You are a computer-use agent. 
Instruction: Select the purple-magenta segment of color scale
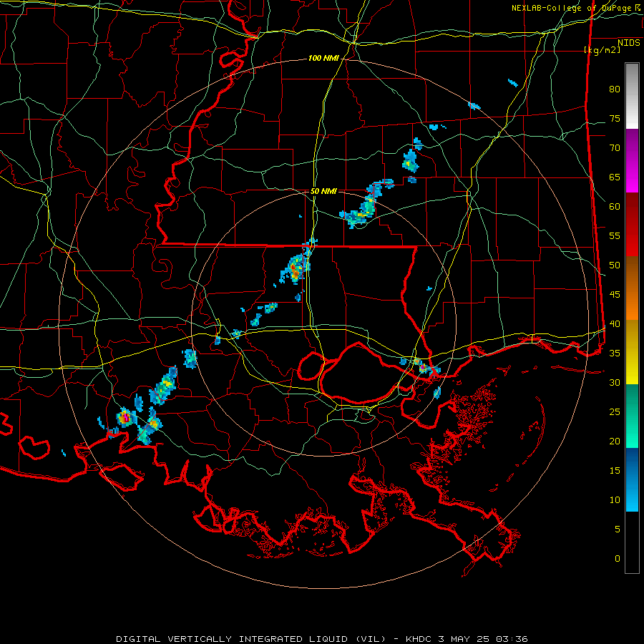pos(632,160)
